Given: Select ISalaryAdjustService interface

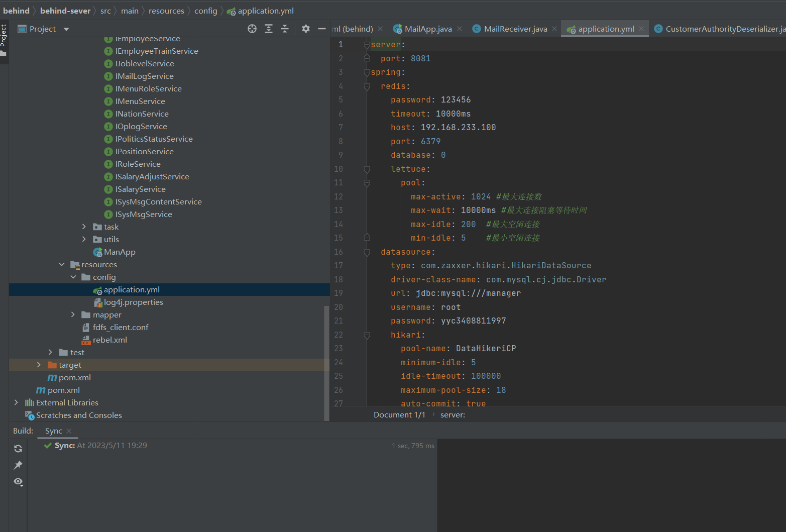Looking at the screenshot, I should click(147, 176).
